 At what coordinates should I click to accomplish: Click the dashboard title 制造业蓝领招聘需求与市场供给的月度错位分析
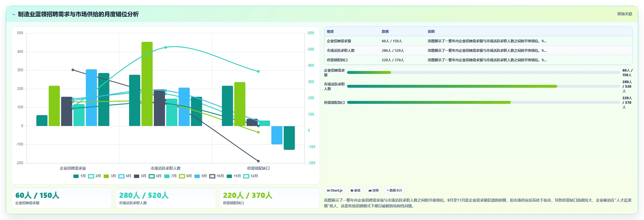click(x=78, y=14)
